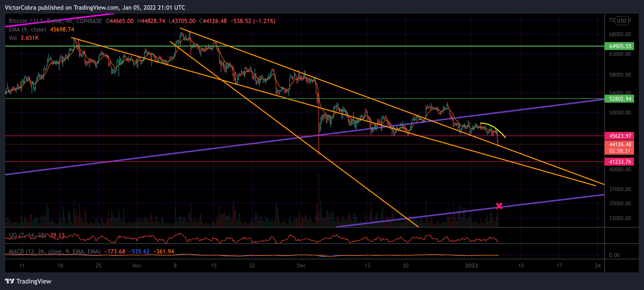644x290 pixels.
Task: Click the 58000.00 price axis label
Action: coord(620,75)
